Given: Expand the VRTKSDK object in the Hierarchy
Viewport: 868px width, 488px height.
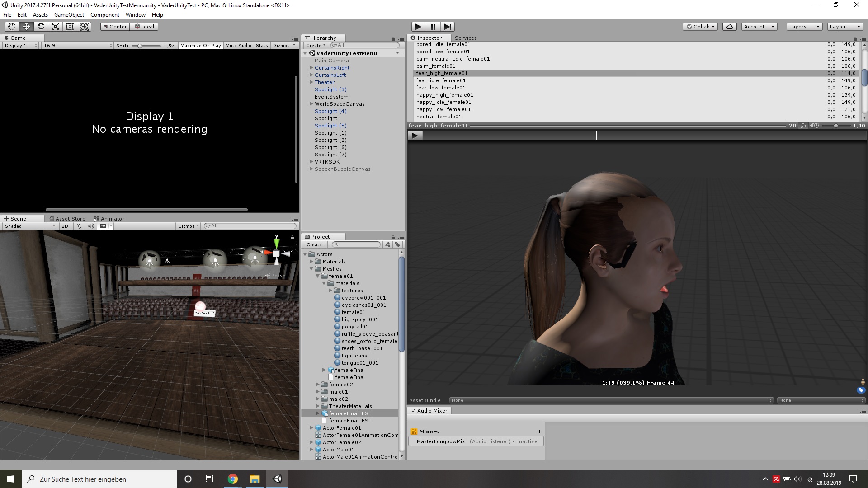Looking at the screenshot, I should pos(311,162).
